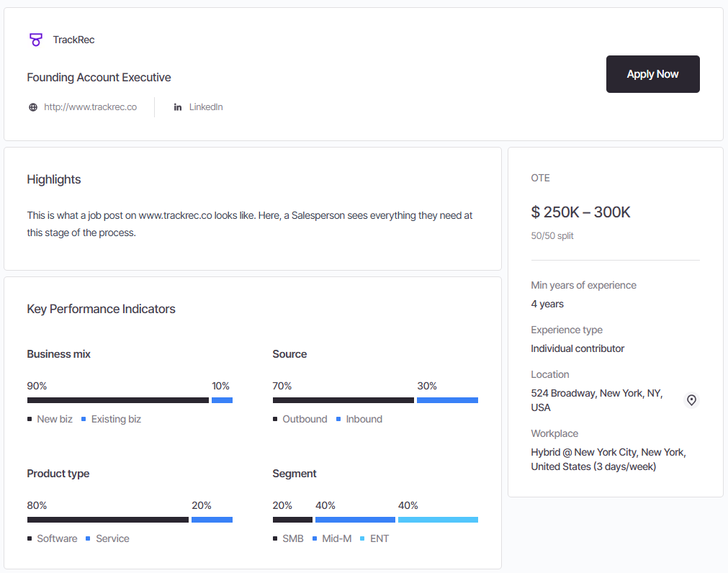Click the SMB 20% dark bar
728x573 pixels.
pyautogui.click(x=292, y=520)
